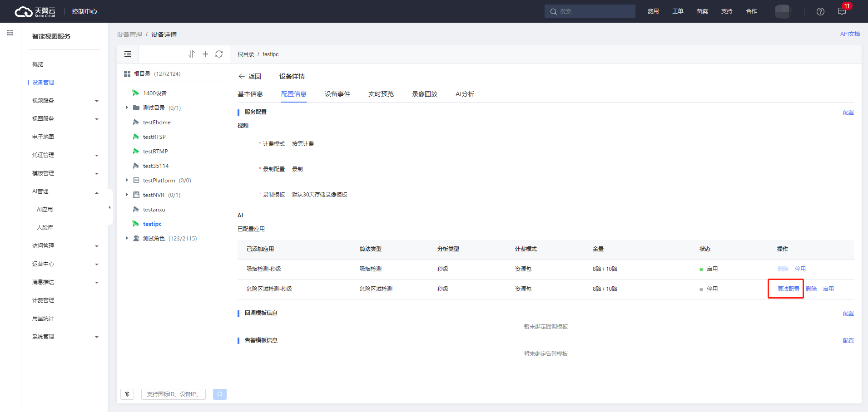Click 启用 for 危险区域检测-秒级

(828, 289)
